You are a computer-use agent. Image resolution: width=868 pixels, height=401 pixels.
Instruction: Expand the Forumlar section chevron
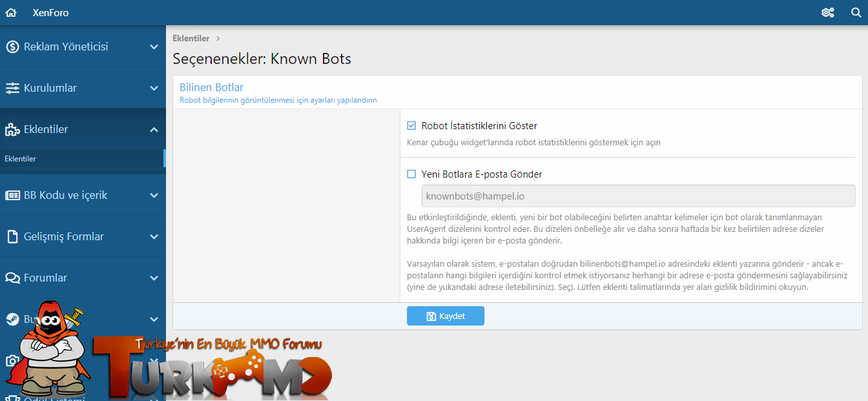(154, 278)
